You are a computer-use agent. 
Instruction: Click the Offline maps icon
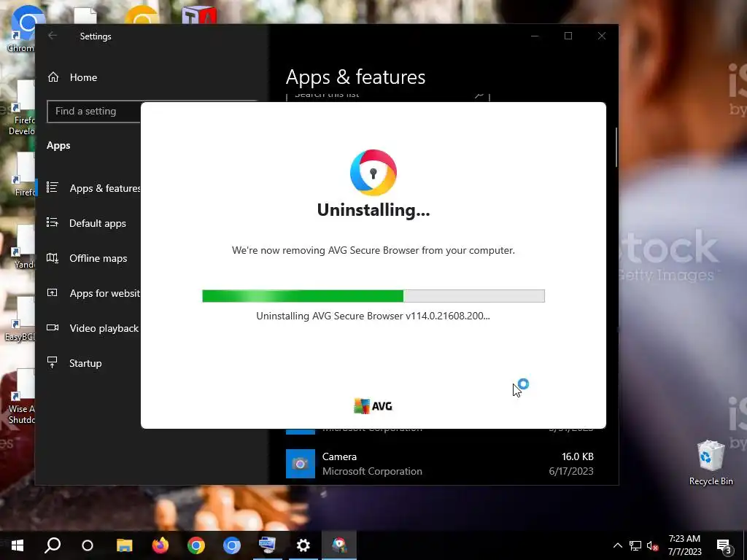click(x=53, y=257)
